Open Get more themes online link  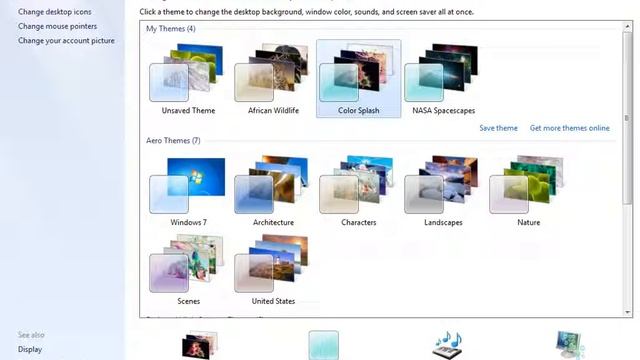569,128
